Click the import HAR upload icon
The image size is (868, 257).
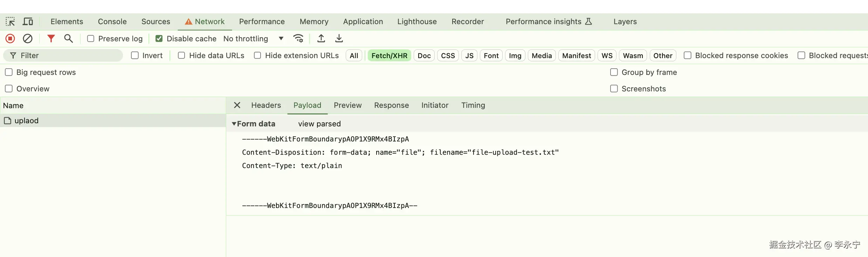[x=321, y=39]
